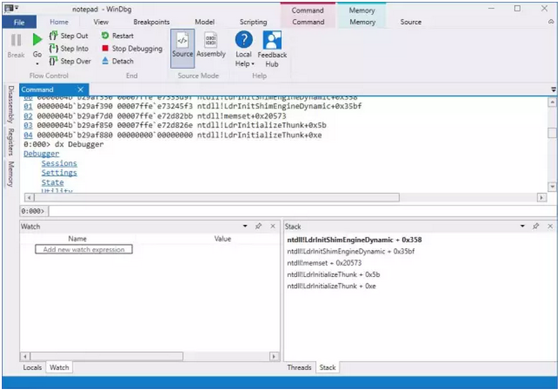559x392 pixels.
Task: Click Watch panel horizontal scrollbar right arrow
Action: click(x=274, y=357)
